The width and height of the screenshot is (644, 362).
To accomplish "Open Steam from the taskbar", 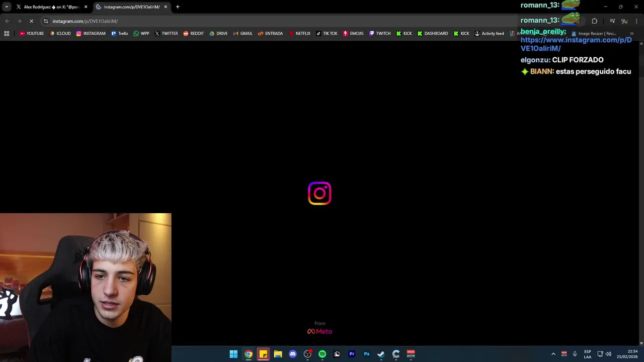I will [381, 354].
